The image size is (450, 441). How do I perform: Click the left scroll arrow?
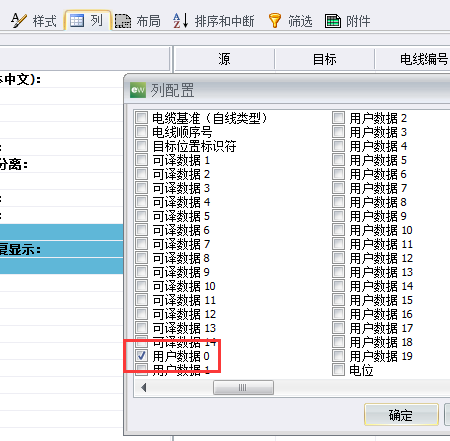click(x=144, y=388)
